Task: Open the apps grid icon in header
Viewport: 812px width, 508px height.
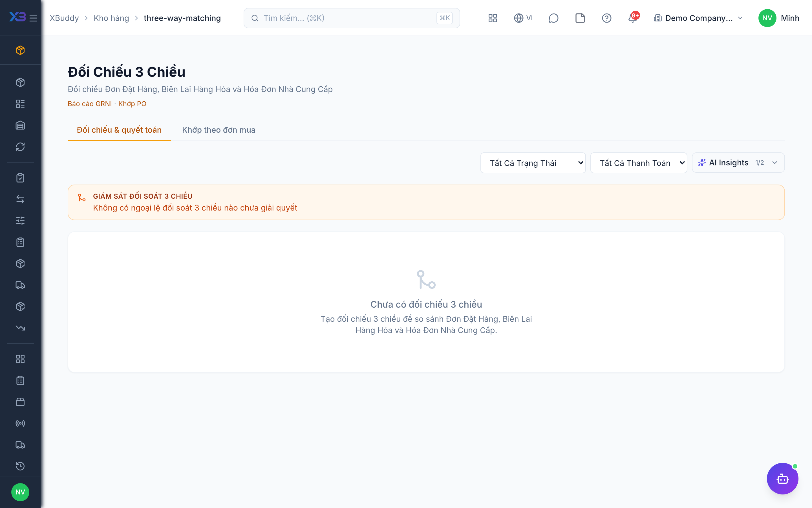Action: coord(493,18)
